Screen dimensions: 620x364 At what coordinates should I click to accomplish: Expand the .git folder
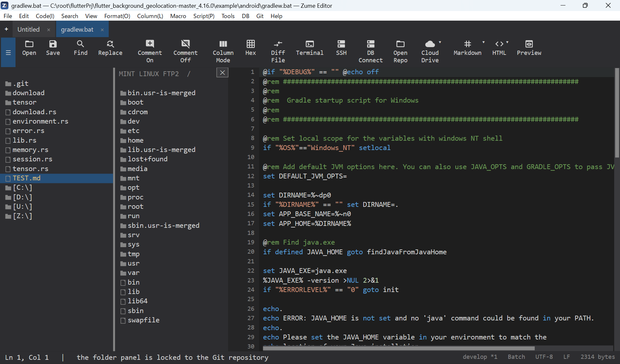[17, 84]
